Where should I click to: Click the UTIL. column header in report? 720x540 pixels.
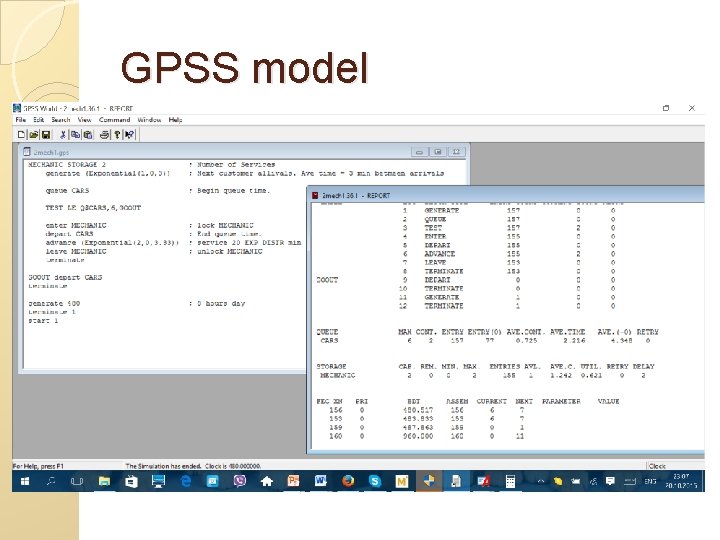[591, 366]
